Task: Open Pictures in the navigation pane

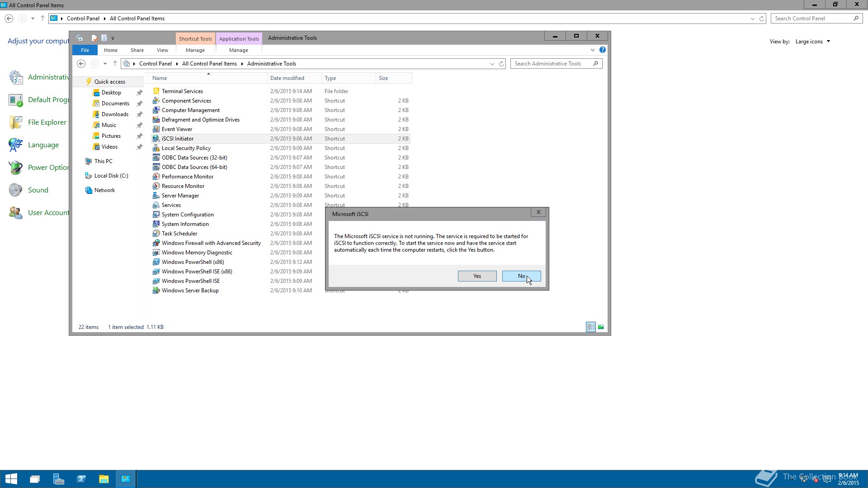Action: point(111,136)
